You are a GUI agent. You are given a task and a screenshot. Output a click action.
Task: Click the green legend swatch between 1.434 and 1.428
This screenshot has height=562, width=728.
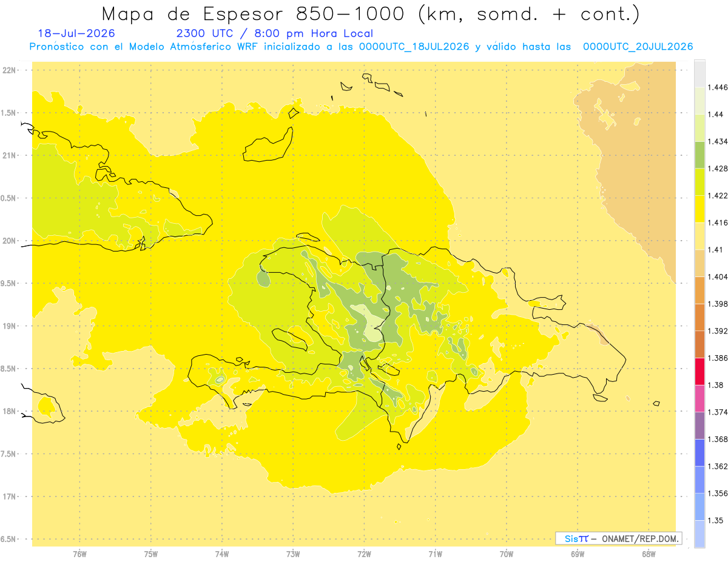[699, 155]
